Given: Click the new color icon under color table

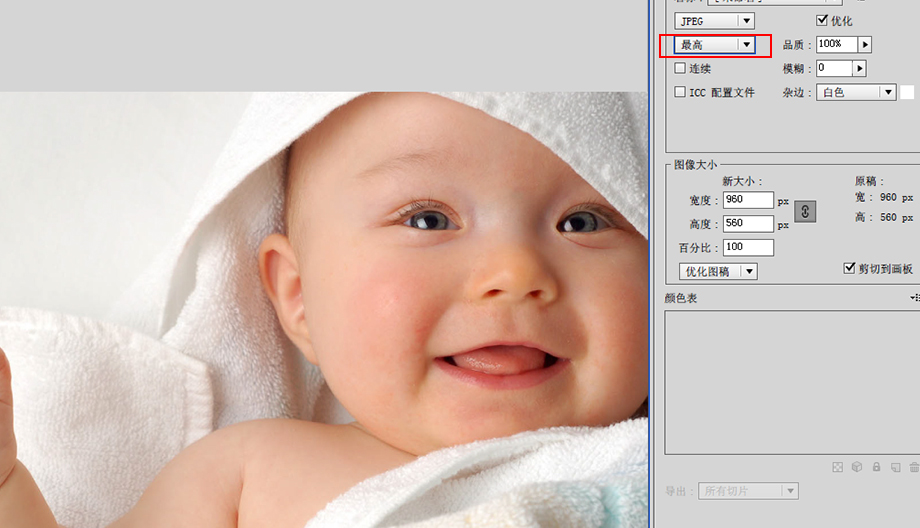Looking at the screenshot, I should click(x=896, y=467).
